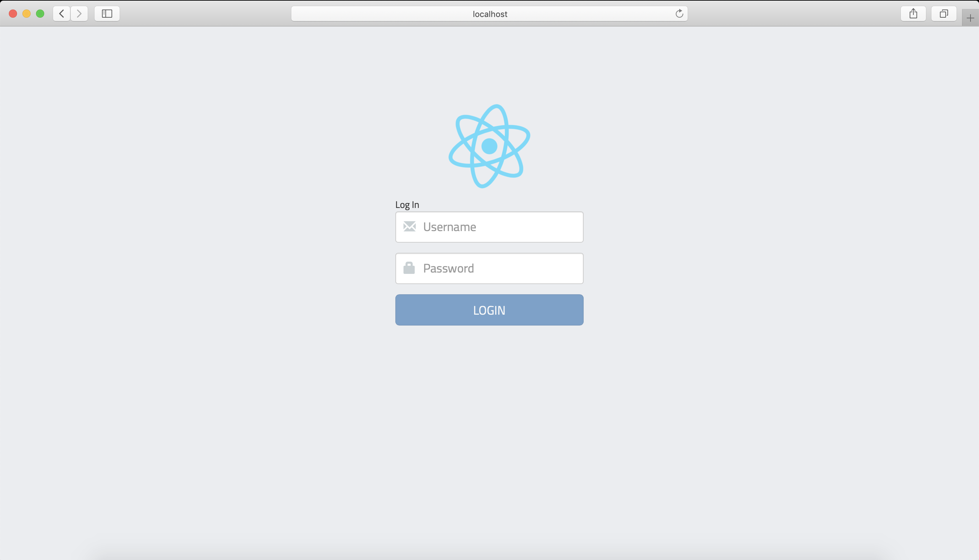This screenshot has height=560, width=979.
Task: Click the React atom logo
Action: 489,146
